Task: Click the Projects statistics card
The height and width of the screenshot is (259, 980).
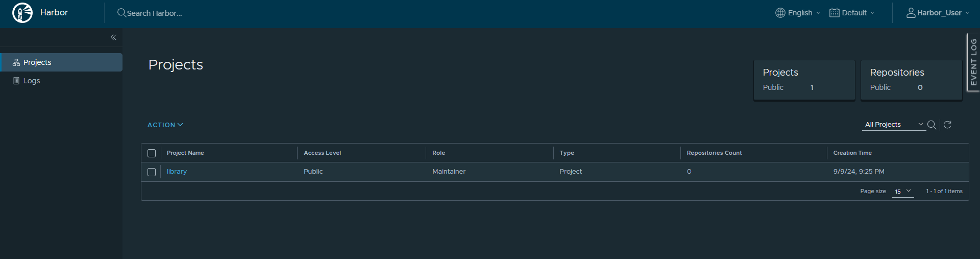Action: point(804,80)
